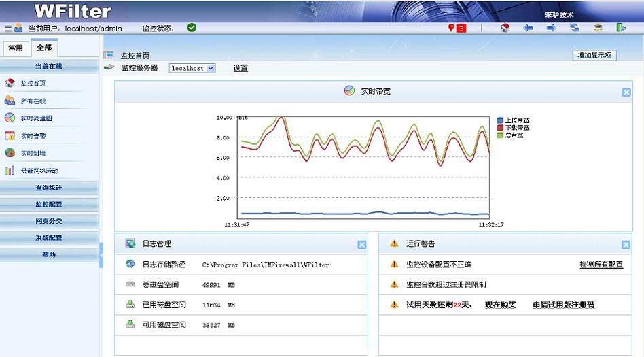Click the green 总带宽 legend swatch
Image resolution: width=644 pixels, height=357 pixels.
500,135
